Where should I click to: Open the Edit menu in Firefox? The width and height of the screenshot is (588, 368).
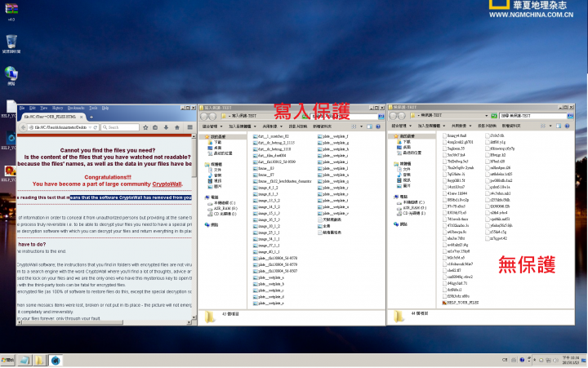(x=33, y=108)
